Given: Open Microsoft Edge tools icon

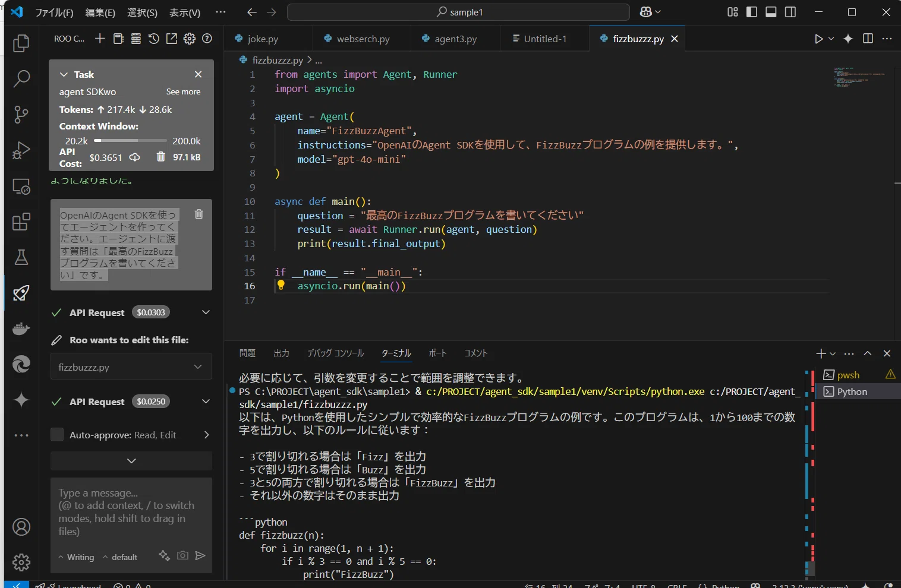Looking at the screenshot, I should point(21,364).
